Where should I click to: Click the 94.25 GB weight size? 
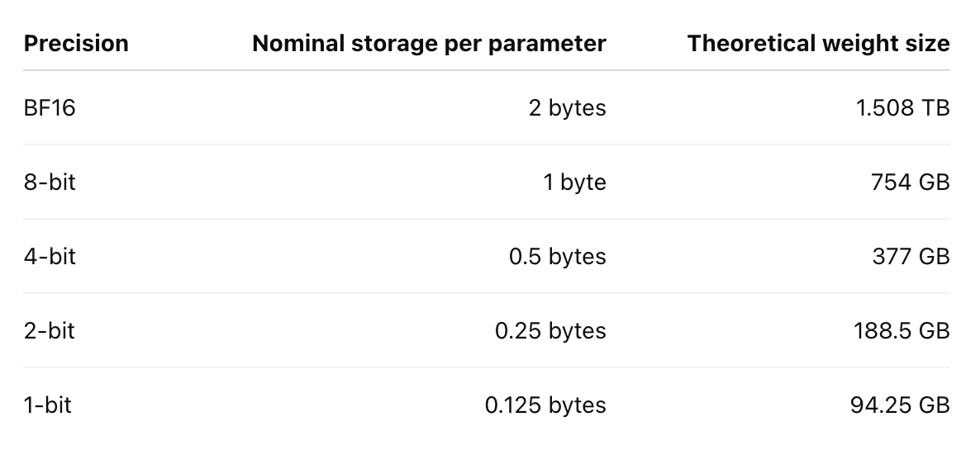point(899,405)
